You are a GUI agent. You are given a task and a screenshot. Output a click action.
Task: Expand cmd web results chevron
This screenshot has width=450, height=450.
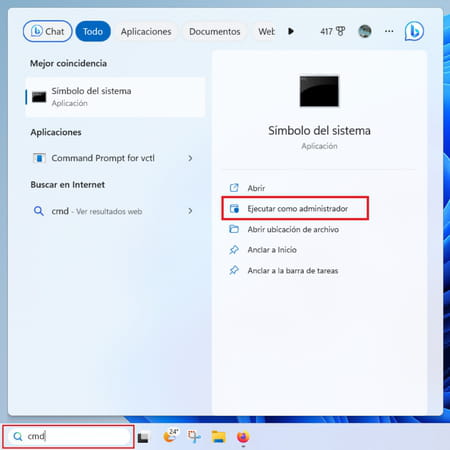[x=190, y=211]
